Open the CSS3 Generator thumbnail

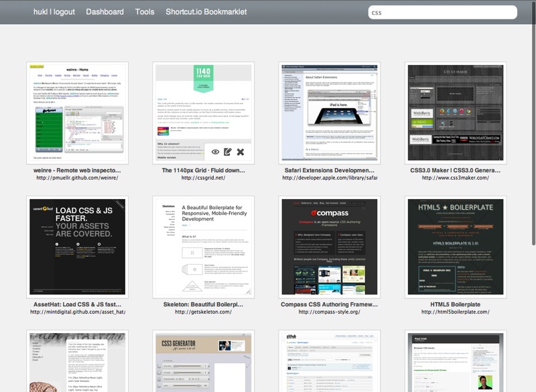204,361
